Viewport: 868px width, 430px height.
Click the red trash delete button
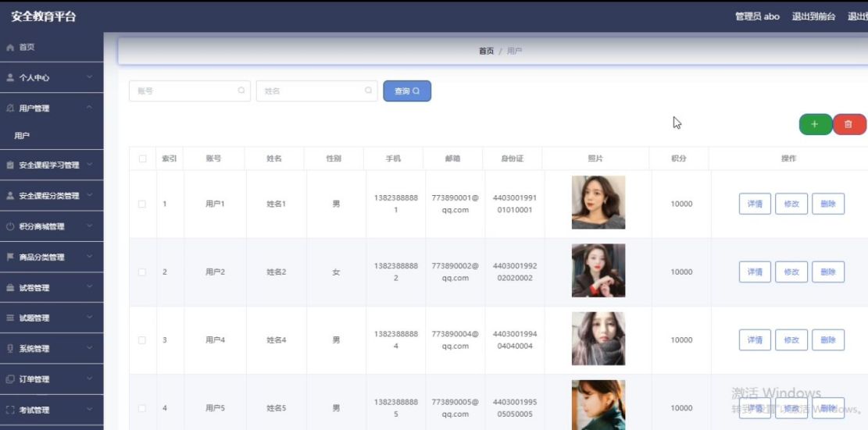[848, 124]
